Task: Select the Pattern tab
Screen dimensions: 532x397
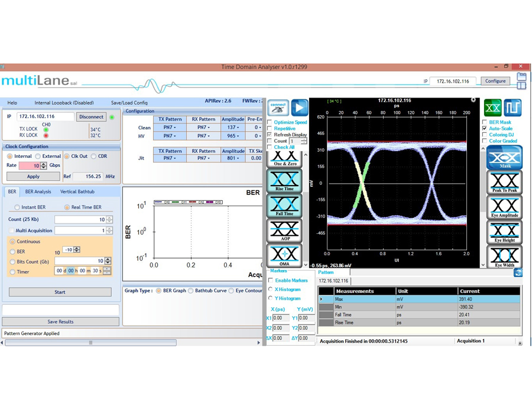Action: (326, 272)
